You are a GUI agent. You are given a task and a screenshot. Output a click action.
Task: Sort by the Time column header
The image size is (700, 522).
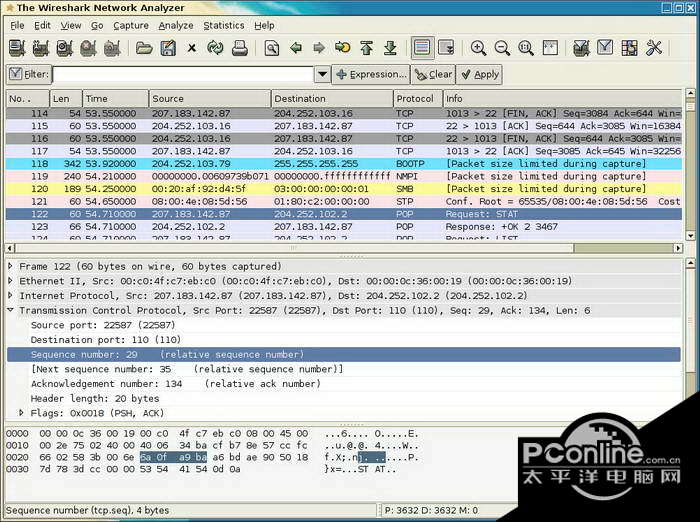[115, 98]
